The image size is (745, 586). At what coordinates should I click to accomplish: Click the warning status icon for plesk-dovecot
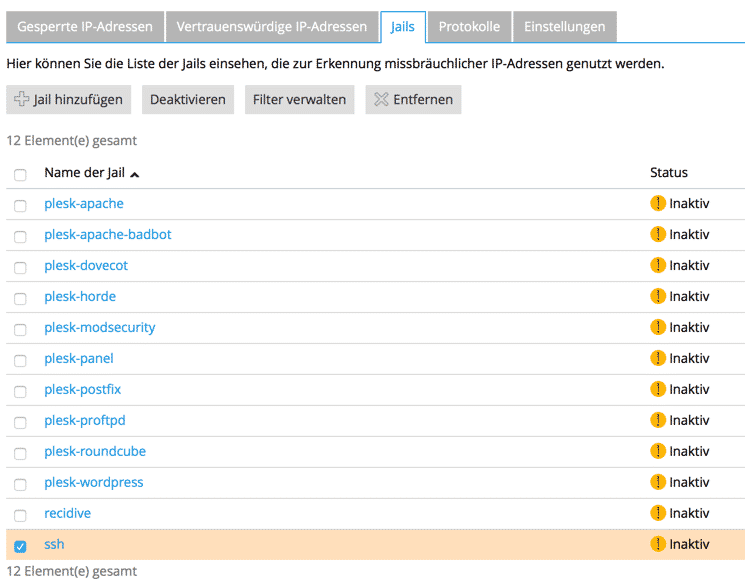click(657, 265)
